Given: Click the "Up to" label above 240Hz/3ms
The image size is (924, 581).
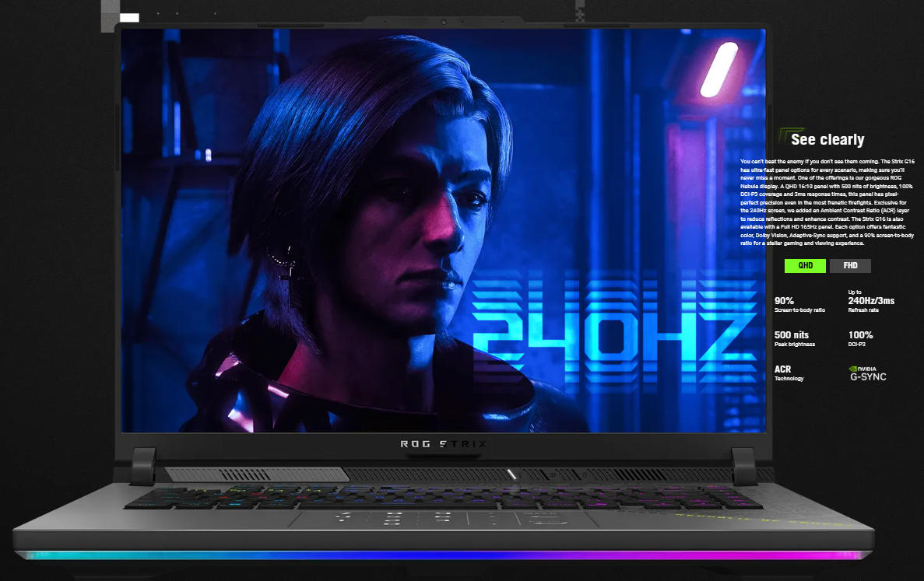Looking at the screenshot, I should pyautogui.click(x=855, y=292).
